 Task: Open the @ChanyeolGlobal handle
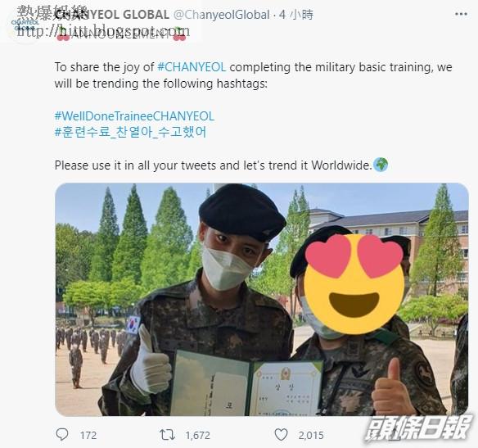(x=221, y=15)
